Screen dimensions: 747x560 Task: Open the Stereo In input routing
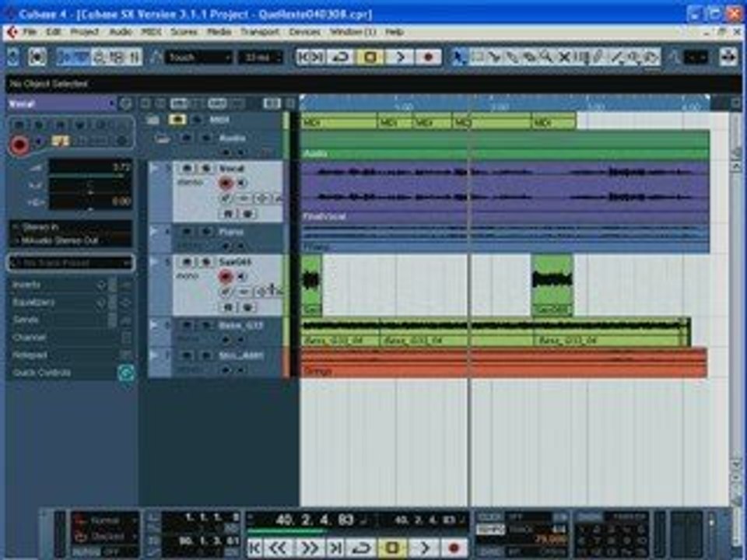71,227
